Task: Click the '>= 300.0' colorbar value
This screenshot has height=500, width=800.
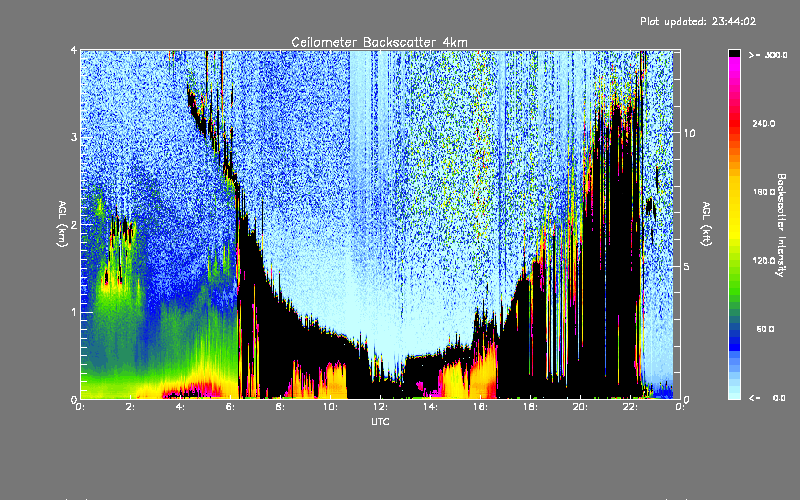Action: click(768, 55)
